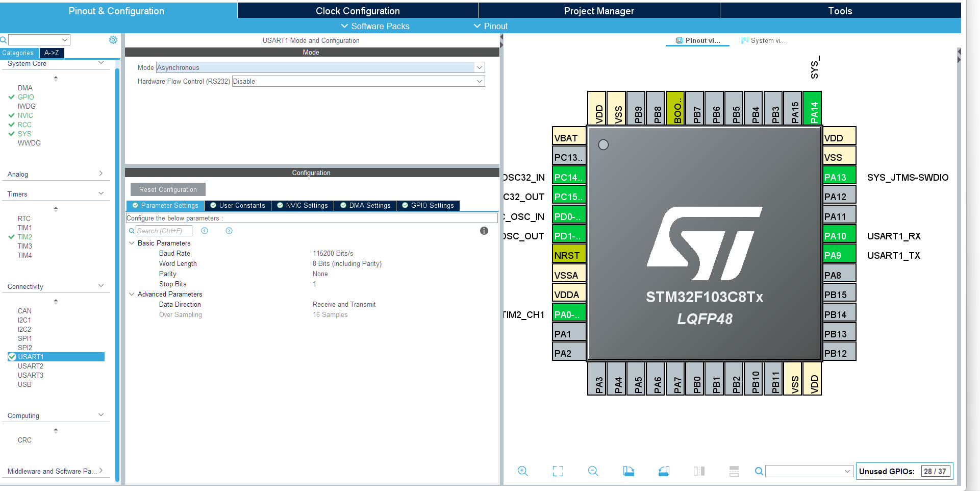The width and height of the screenshot is (980, 491).
Task: Click the PA14 pin
Action: point(812,108)
